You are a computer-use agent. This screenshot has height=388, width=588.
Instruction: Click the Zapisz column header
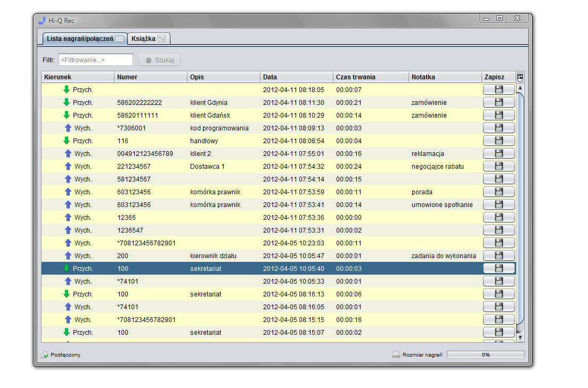[x=499, y=77]
